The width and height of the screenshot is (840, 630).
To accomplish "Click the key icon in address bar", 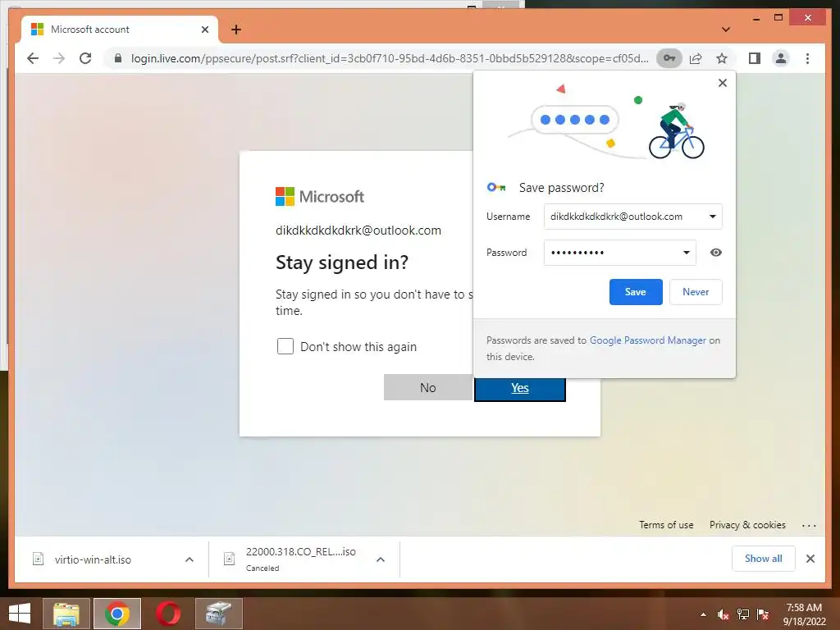I will pyautogui.click(x=669, y=58).
